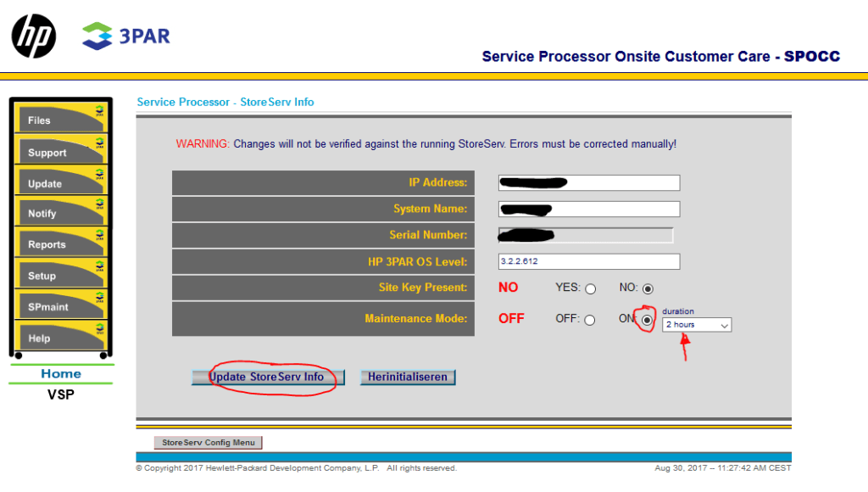Click the 'HP 3PAR OS Level:' label

pyautogui.click(x=417, y=261)
